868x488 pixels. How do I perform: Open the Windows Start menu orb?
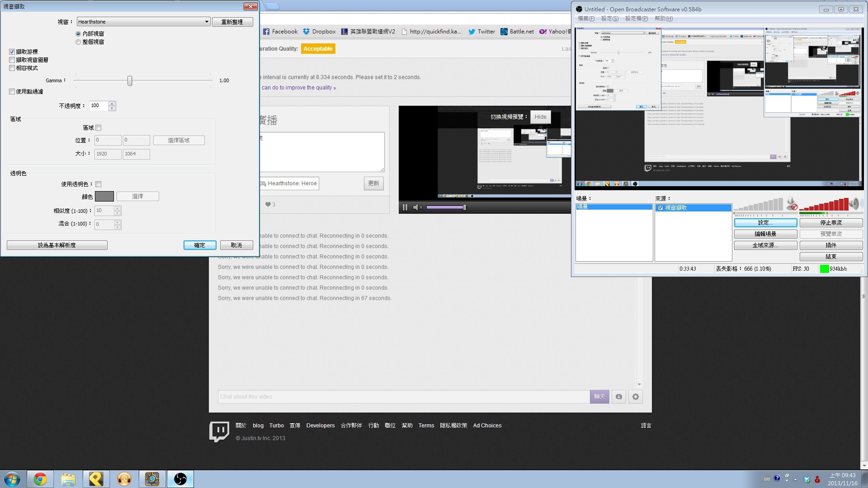click(12, 479)
